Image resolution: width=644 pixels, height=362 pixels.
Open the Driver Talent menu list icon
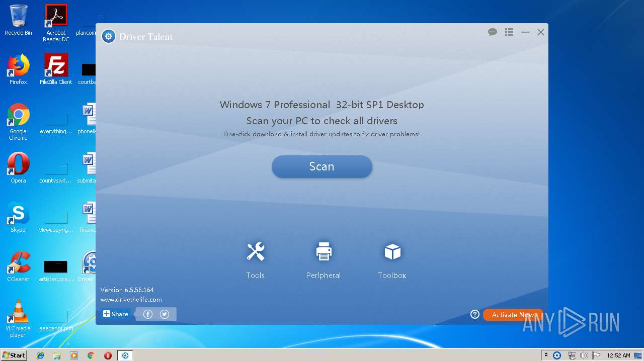tap(509, 32)
